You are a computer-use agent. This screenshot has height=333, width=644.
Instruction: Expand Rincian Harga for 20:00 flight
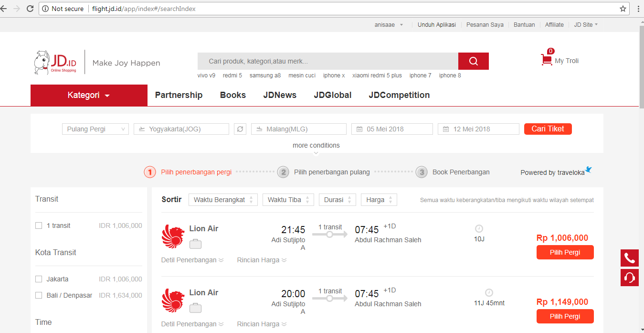(x=262, y=324)
